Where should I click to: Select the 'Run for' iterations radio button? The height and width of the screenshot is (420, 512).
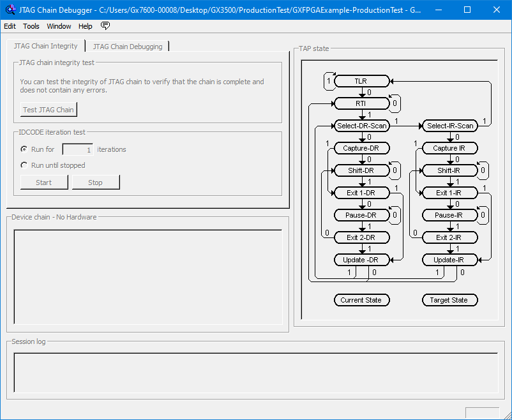click(x=24, y=149)
